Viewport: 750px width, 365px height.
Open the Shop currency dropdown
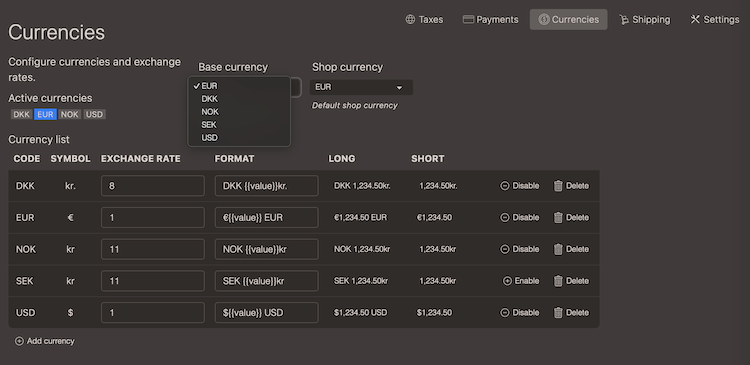click(x=361, y=88)
